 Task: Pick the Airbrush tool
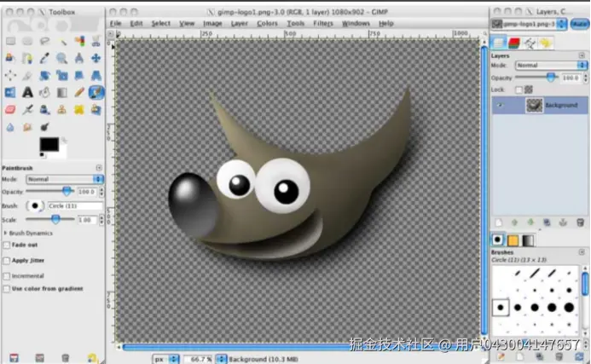27,110
